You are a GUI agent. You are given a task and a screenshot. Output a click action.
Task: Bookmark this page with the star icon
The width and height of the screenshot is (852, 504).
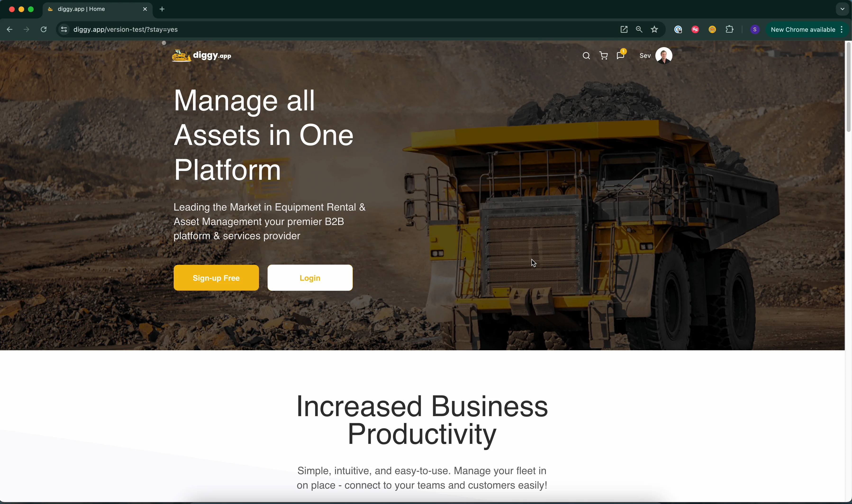[x=654, y=30]
